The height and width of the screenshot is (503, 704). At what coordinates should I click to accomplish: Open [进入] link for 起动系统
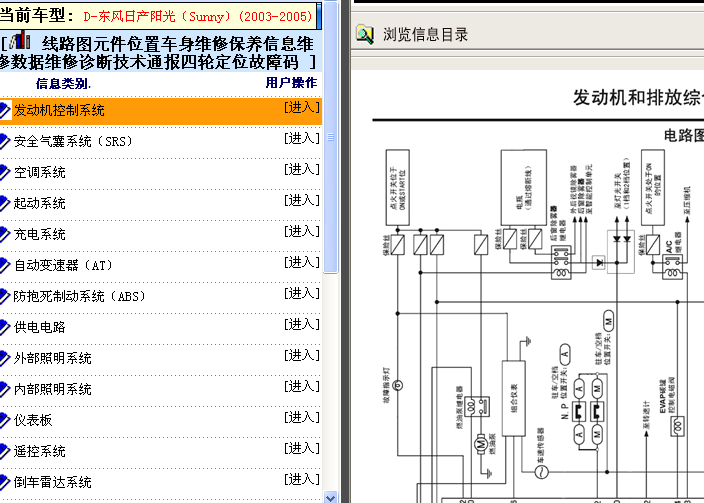tap(302, 201)
